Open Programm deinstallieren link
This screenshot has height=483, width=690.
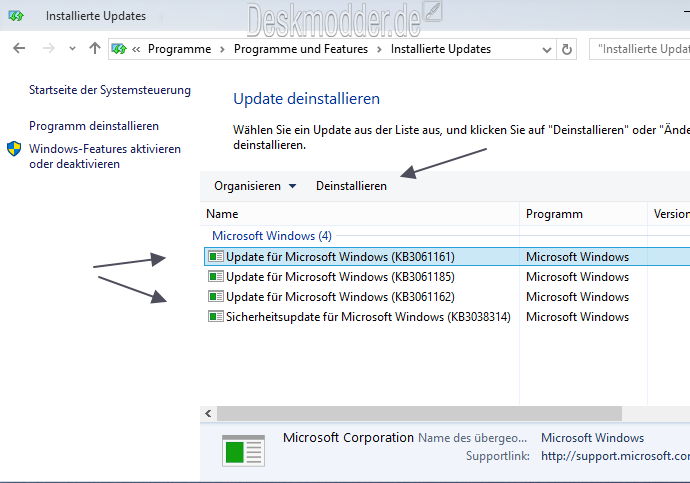click(94, 126)
